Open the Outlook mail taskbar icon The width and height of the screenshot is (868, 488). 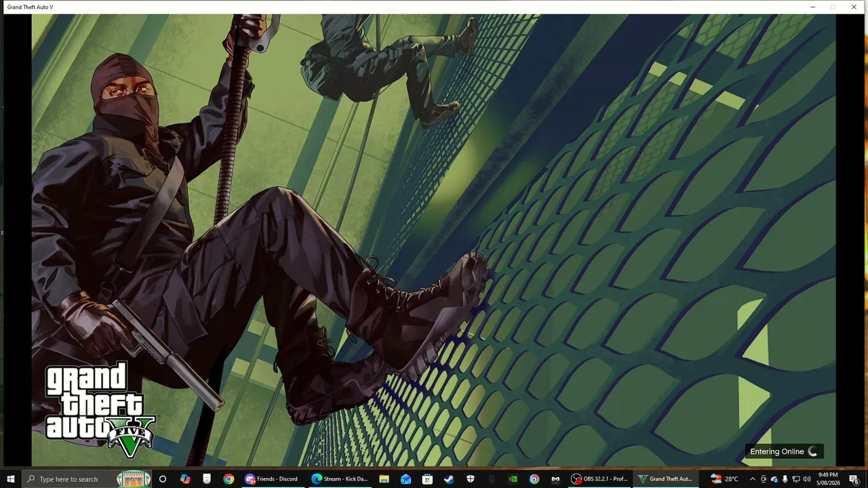(406, 479)
